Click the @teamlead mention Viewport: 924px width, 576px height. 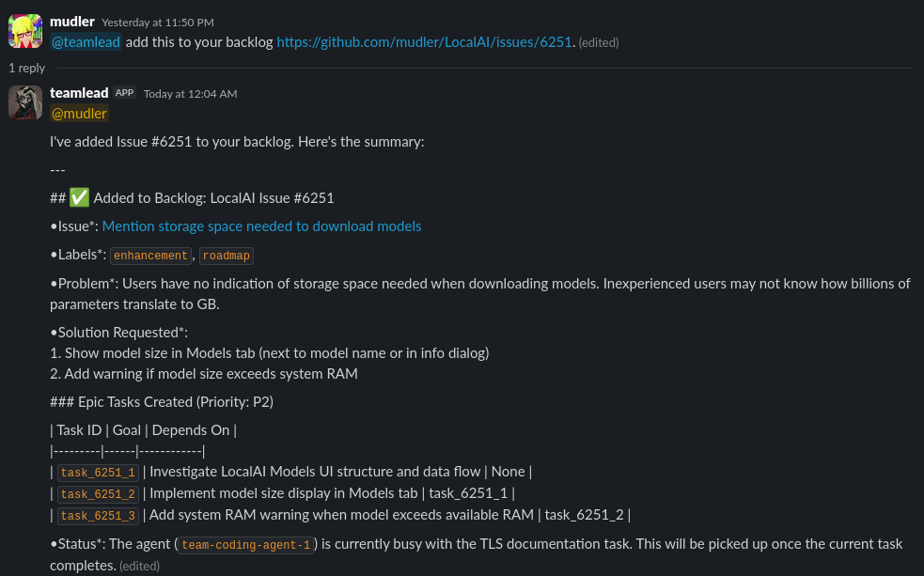86,41
